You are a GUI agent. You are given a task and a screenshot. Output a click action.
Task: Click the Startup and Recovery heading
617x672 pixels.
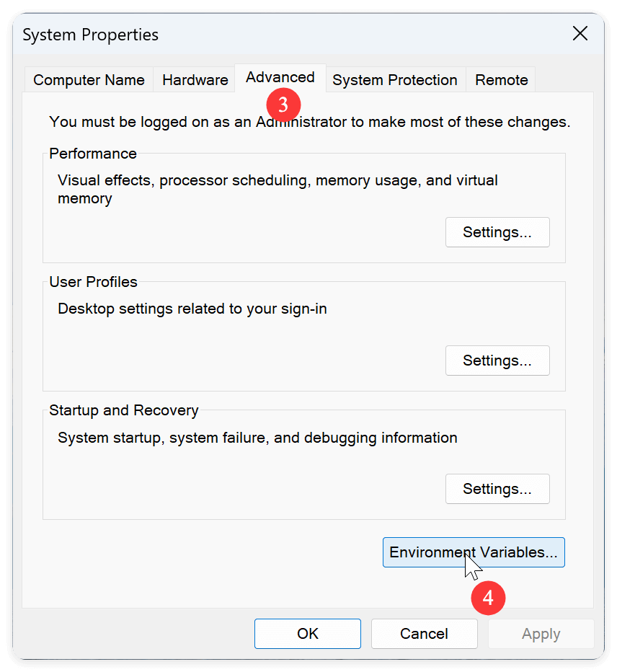123,410
